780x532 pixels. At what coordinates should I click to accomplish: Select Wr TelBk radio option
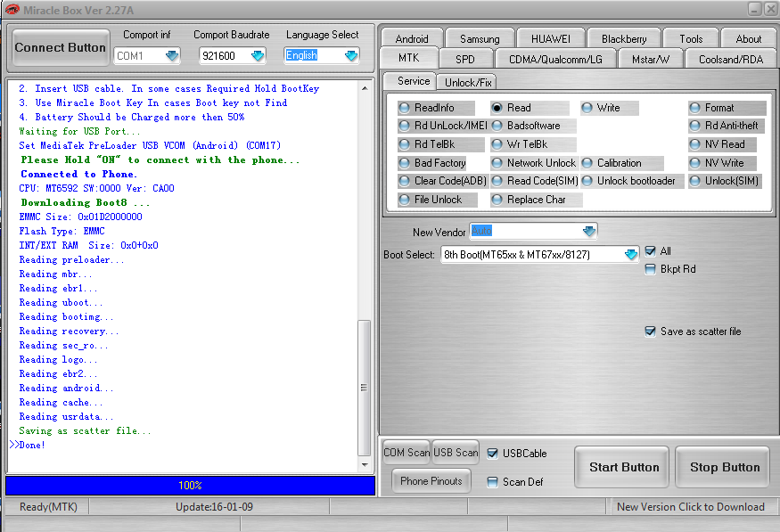pyautogui.click(x=497, y=144)
